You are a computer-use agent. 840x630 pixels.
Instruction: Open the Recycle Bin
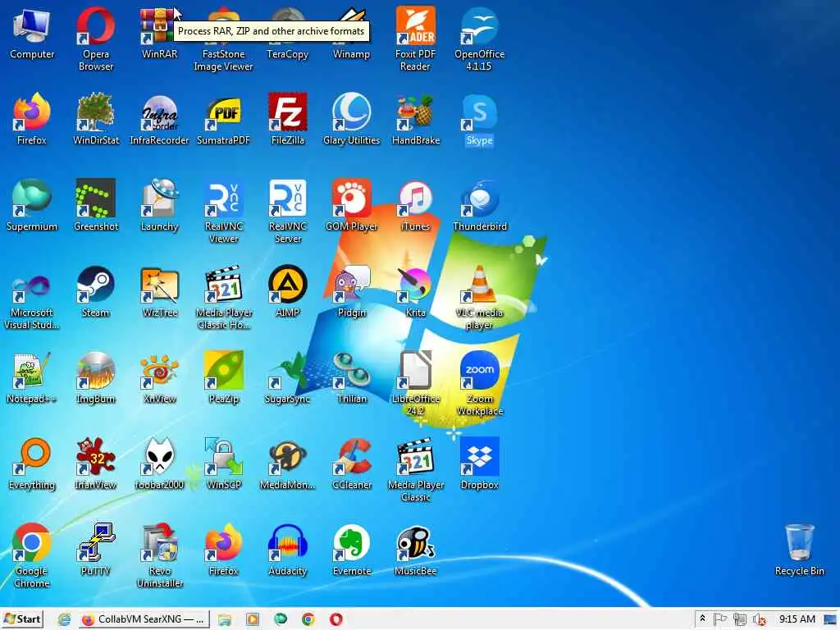pyautogui.click(x=799, y=550)
